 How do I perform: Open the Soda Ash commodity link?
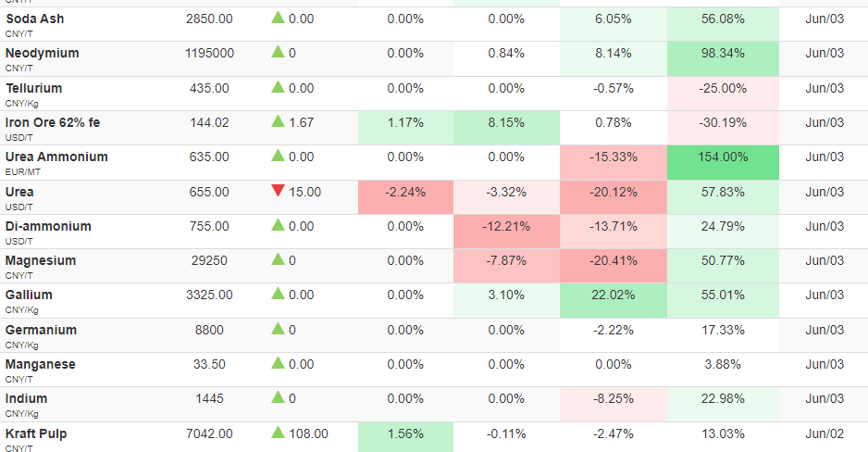[35, 19]
